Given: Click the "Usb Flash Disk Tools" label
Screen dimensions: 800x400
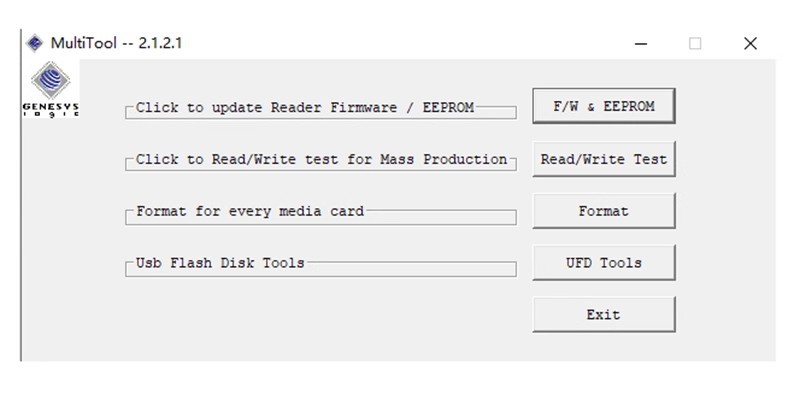Looking at the screenshot, I should pos(220,263).
